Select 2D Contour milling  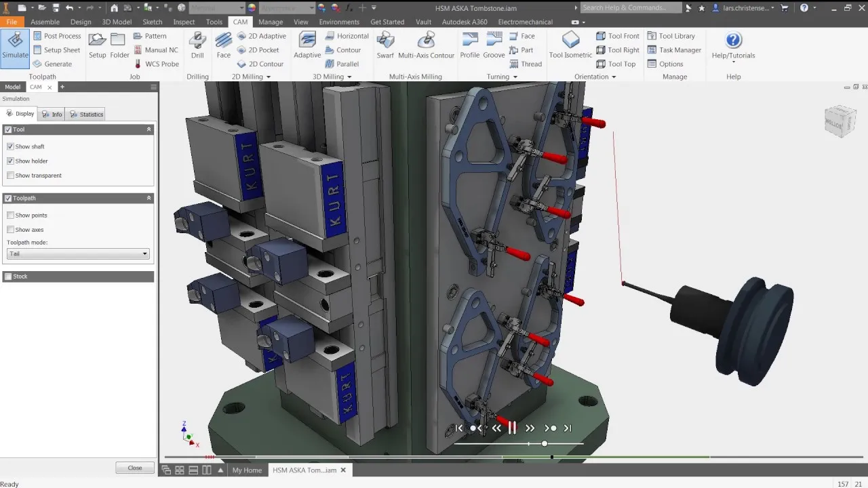click(260, 64)
